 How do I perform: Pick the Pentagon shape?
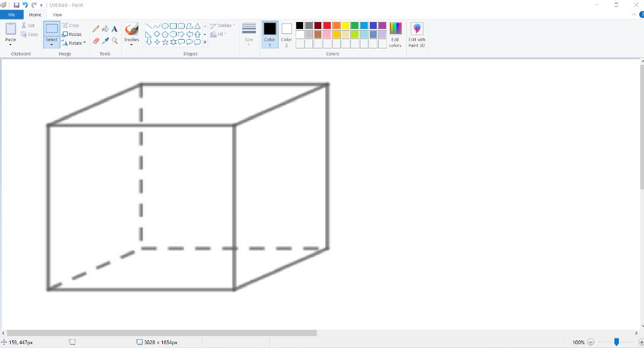(165, 34)
